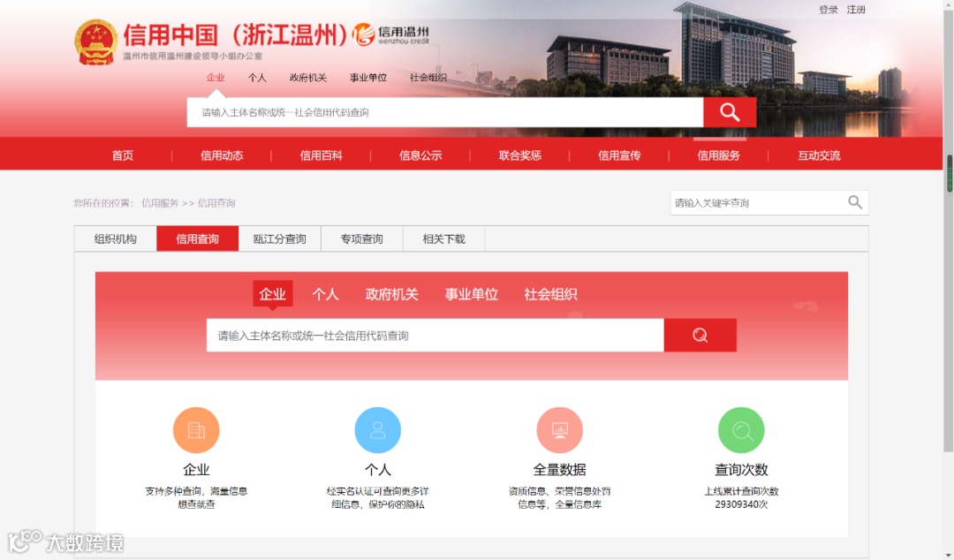Click the 登录 link at top right
This screenshot has height=560, width=954.
pos(827,9)
